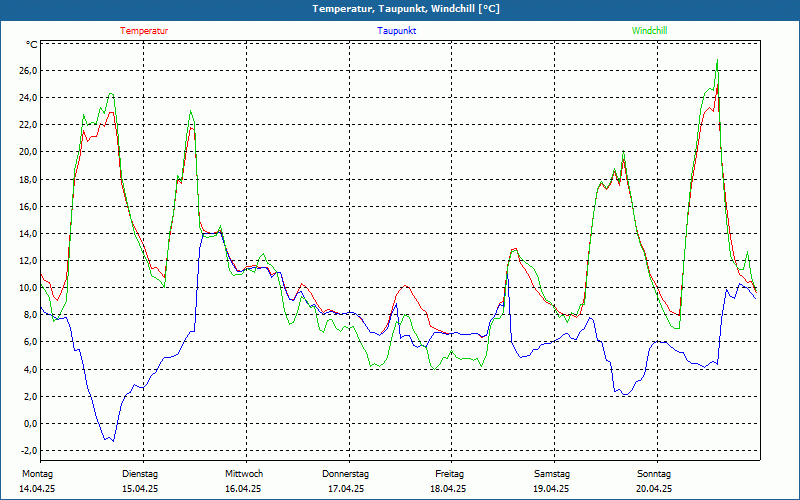Screen dimensions: 800x500
Task: Click the 18,0 axis value
Action: (28, 179)
